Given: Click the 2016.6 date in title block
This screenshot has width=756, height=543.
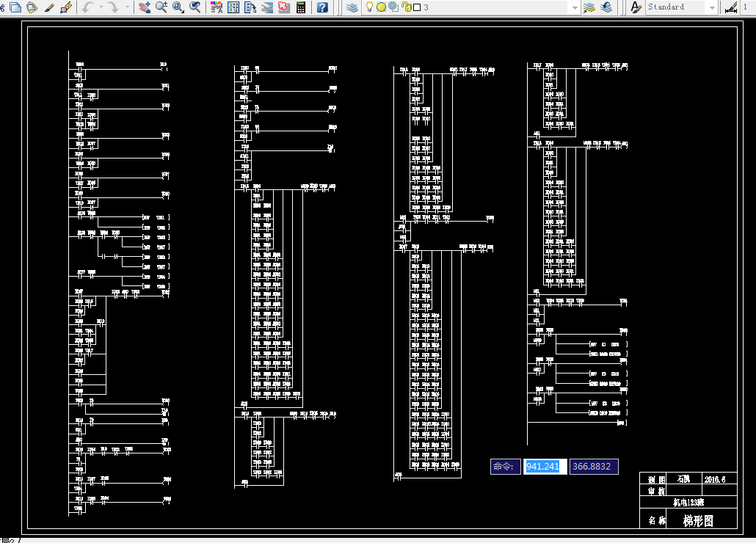Looking at the screenshot, I should 714,479.
